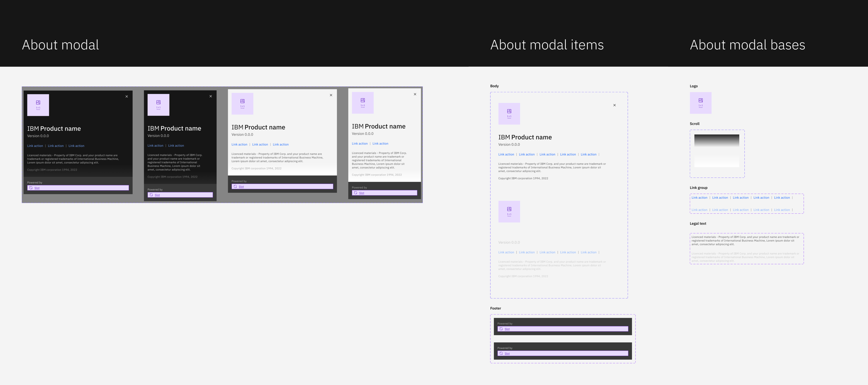Click Slot link in narrow dark modal footer
Image resolution: width=868 pixels, height=385 pixels.
pyautogui.click(x=157, y=195)
